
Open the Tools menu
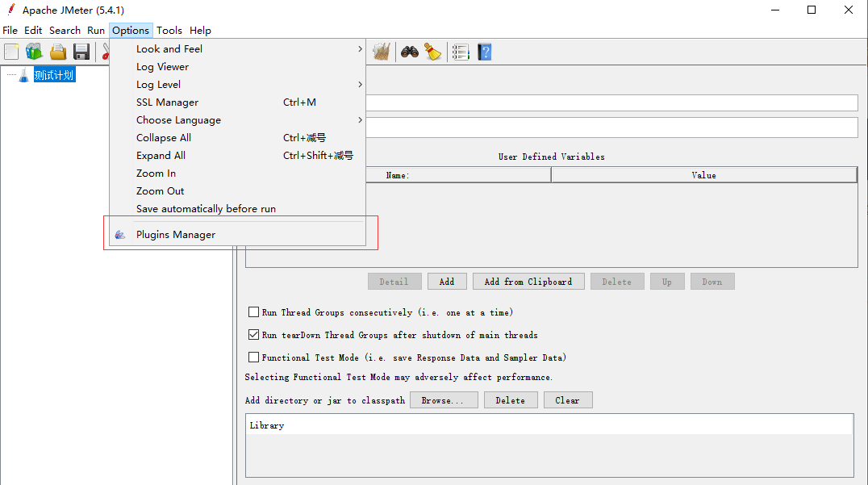pyautogui.click(x=169, y=31)
